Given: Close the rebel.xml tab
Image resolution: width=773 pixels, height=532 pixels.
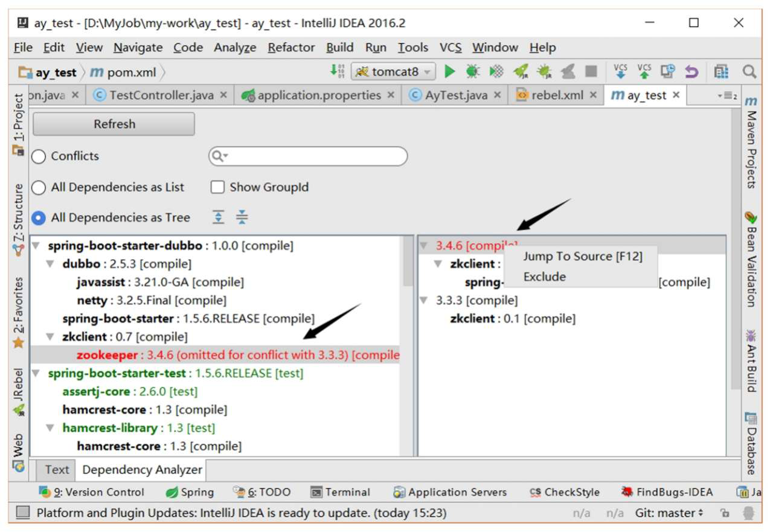Looking at the screenshot, I should coord(593,95).
